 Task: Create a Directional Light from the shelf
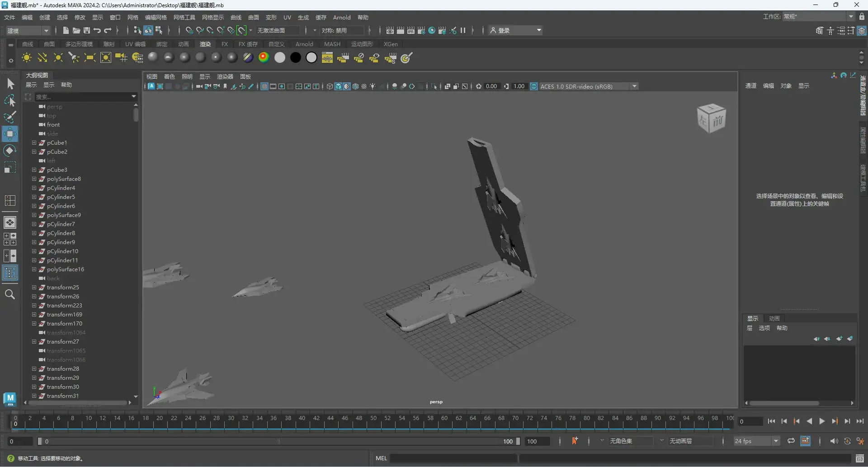click(42, 58)
